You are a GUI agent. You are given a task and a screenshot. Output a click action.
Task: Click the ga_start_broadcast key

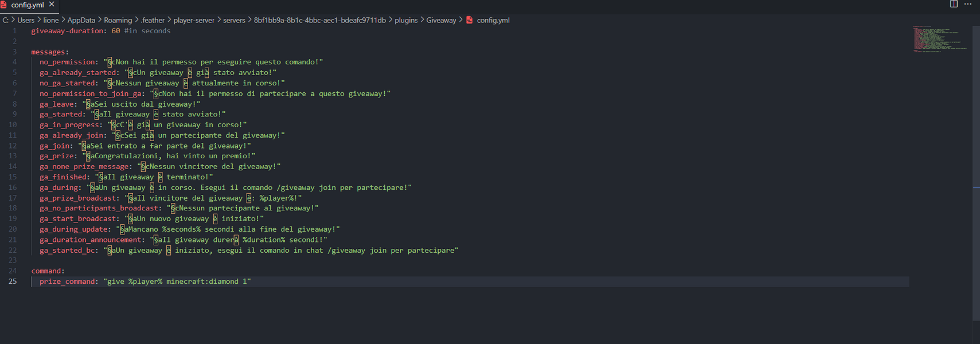[x=78, y=219]
